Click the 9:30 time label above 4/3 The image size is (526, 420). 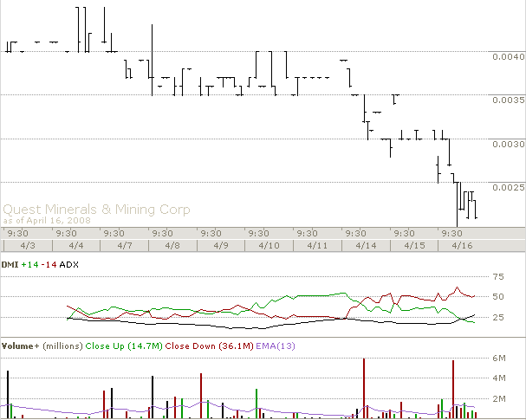pyautogui.click(x=18, y=233)
